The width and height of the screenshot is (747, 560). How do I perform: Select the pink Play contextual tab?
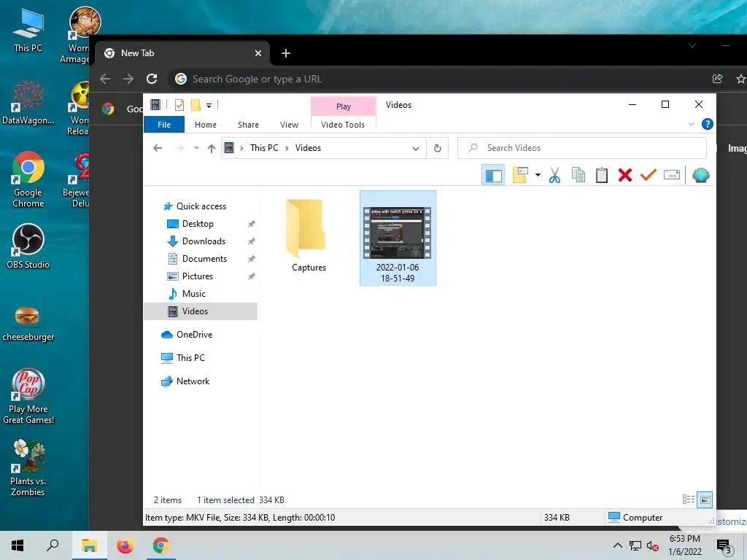point(344,106)
